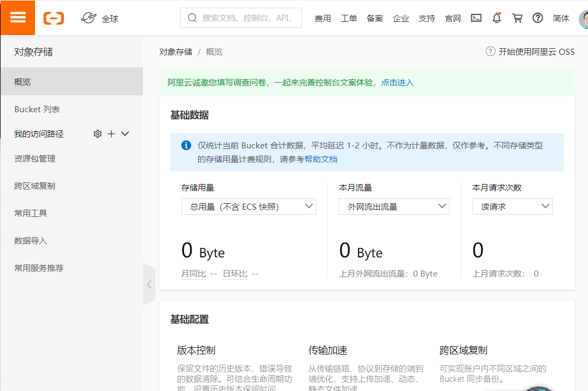Open 备案 menu
The width and height of the screenshot is (588, 391).
[x=374, y=19]
